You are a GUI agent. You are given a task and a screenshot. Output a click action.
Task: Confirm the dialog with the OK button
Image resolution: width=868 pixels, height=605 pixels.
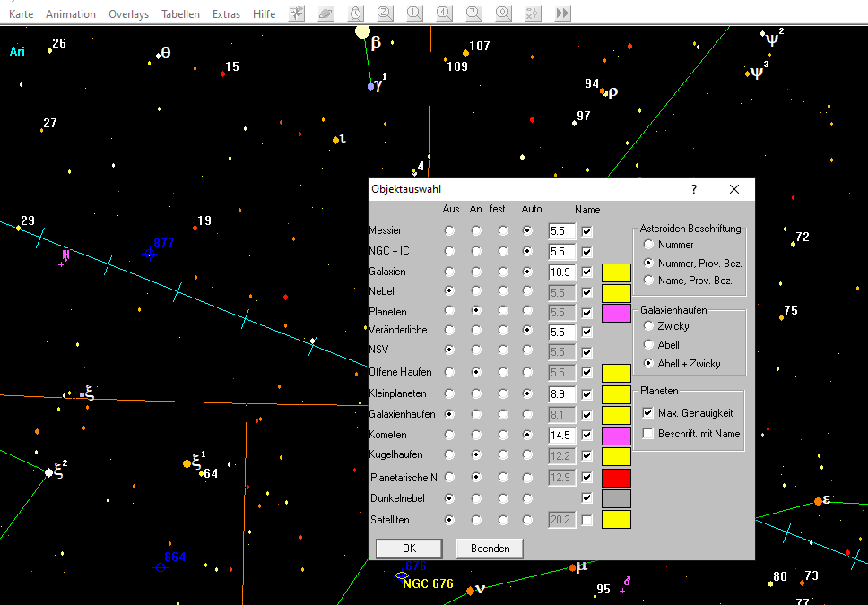(409, 548)
